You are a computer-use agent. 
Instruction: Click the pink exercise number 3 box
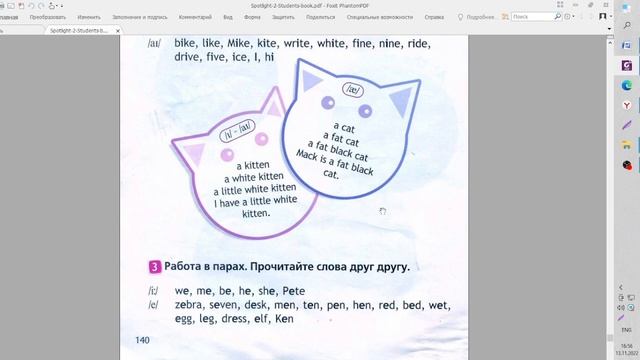[x=155, y=267]
